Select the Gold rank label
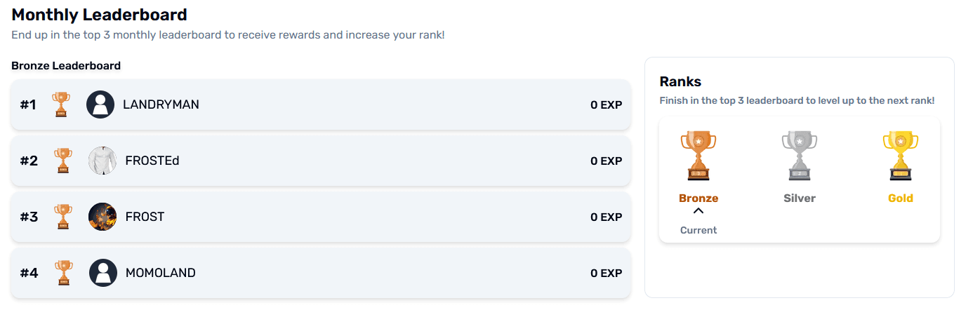 click(901, 198)
